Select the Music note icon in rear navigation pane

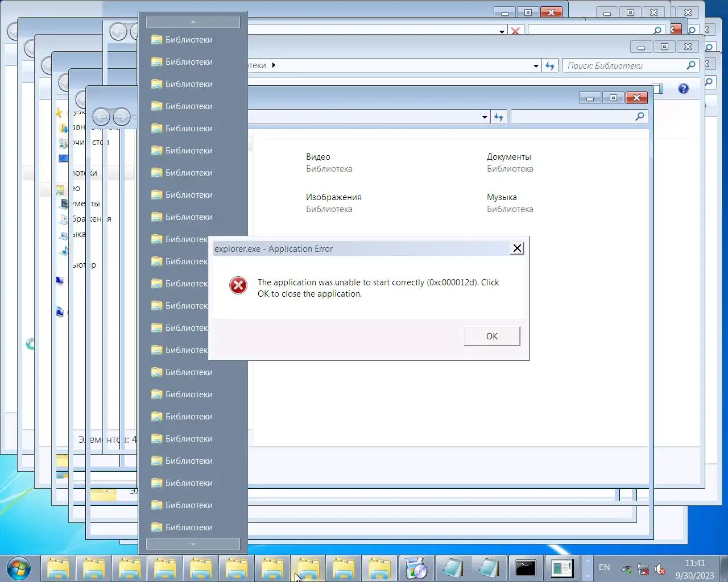(x=64, y=250)
